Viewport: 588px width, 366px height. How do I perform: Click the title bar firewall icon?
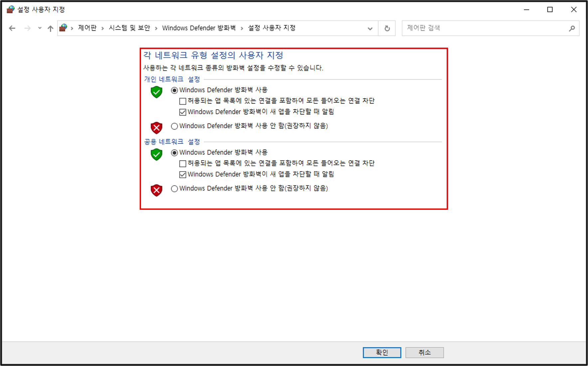click(x=11, y=9)
